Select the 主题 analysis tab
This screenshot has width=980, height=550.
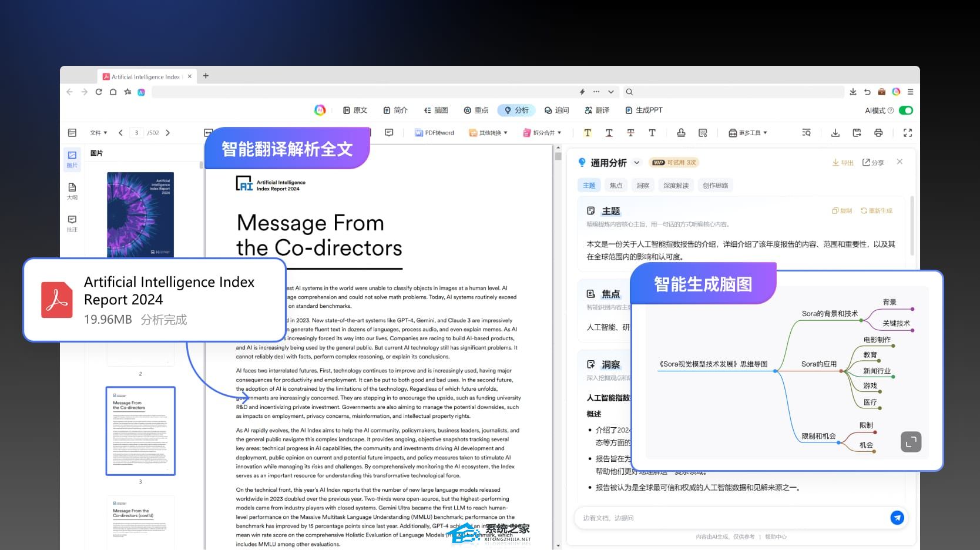pos(589,186)
